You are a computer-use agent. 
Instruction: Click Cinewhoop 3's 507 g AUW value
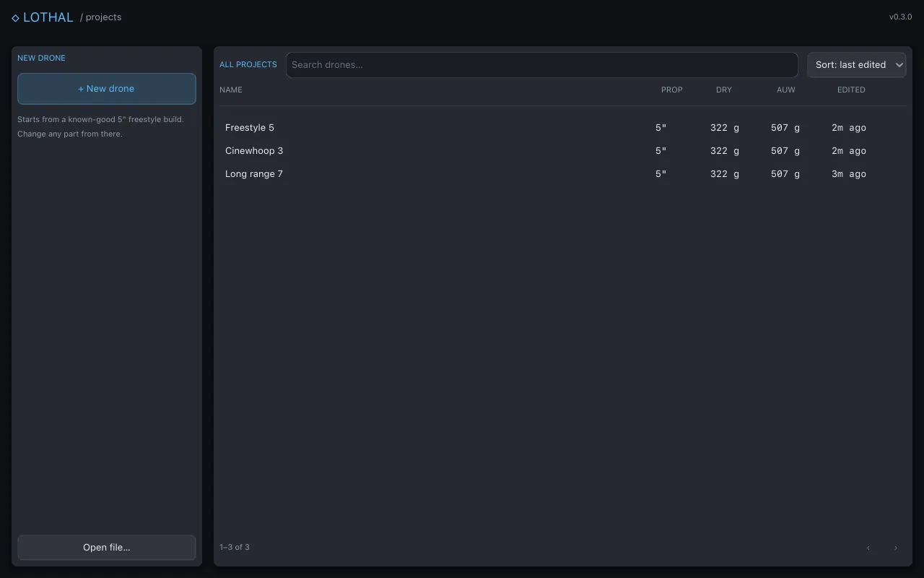[785, 151]
